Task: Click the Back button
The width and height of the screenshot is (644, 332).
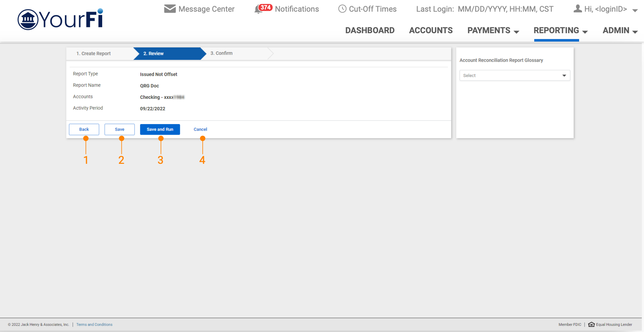Action: [x=84, y=130]
